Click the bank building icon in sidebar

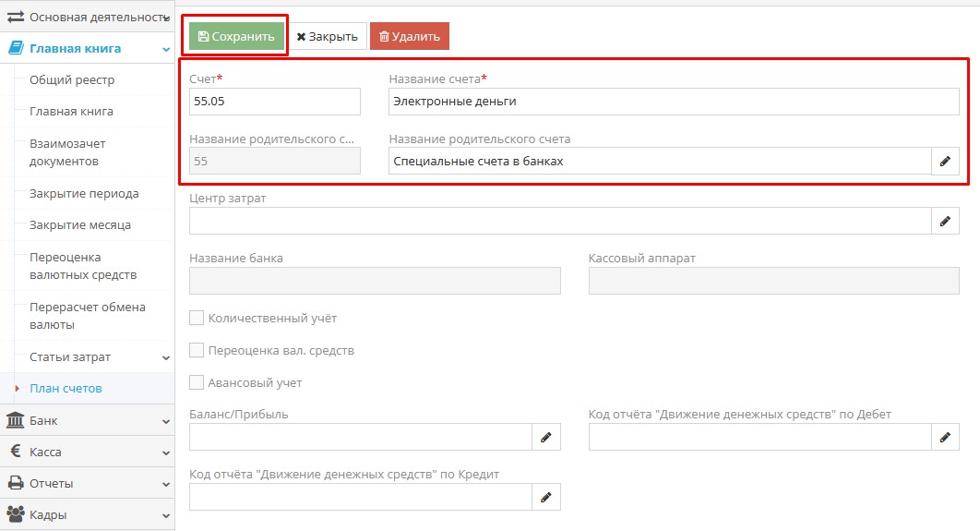click(16, 421)
